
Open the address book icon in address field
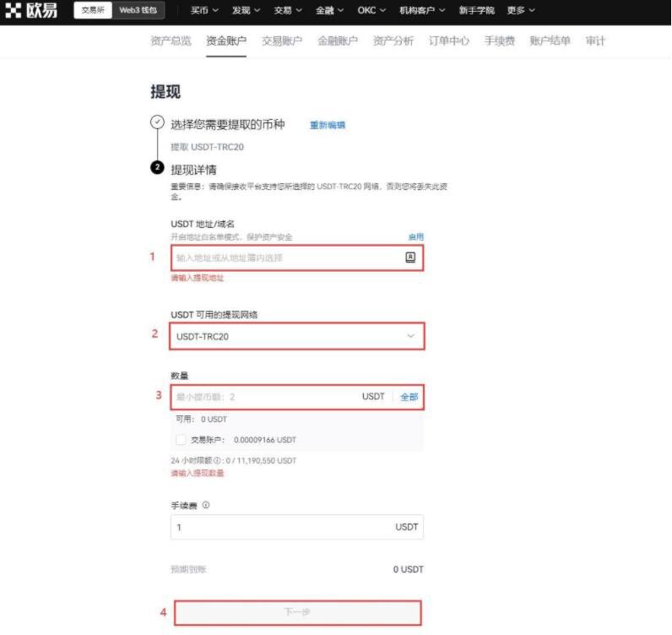tap(410, 258)
